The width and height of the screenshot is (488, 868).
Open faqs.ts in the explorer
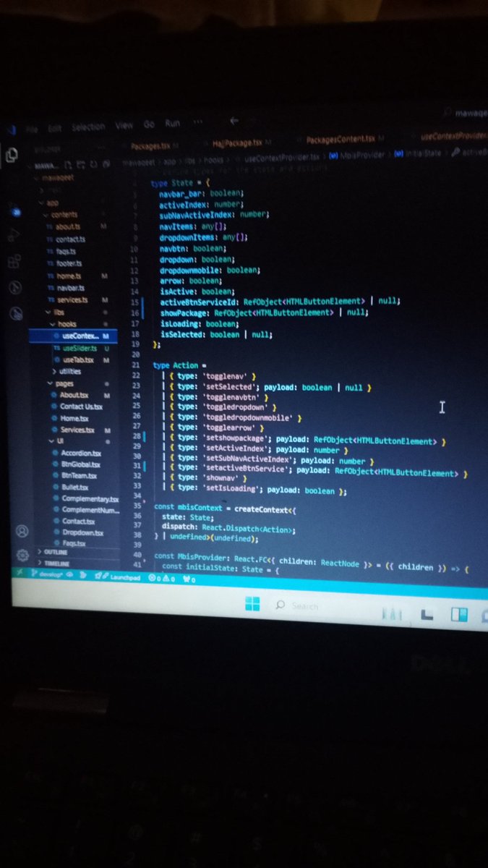click(x=65, y=251)
